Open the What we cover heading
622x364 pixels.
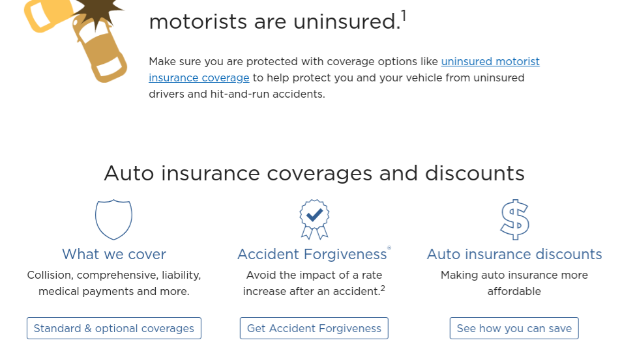pos(114,254)
